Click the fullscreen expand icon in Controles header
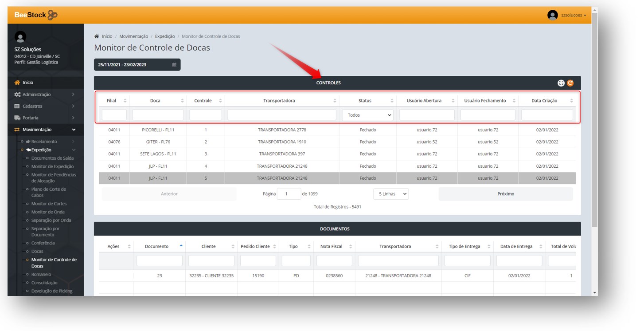 pyautogui.click(x=561, y=83)
